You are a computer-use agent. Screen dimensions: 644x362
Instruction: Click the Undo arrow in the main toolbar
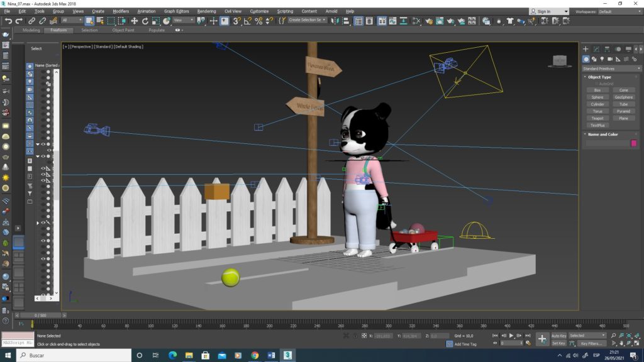[x=8, y=21]
